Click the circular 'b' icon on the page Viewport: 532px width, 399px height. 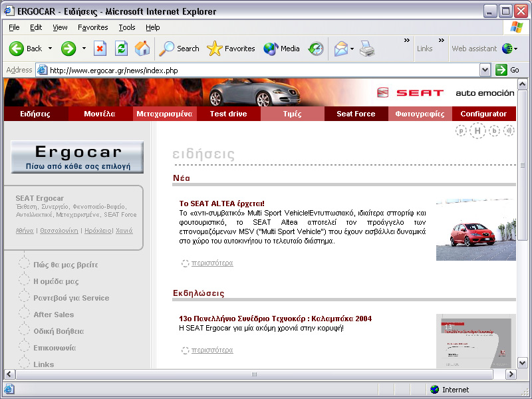click(494, 130)
